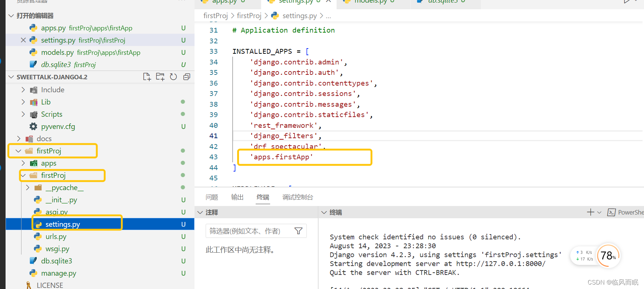This screenshot has width=644, height=289.
Task: Click the Python icon beside apps.py in open editors
Action: [33, 28]
